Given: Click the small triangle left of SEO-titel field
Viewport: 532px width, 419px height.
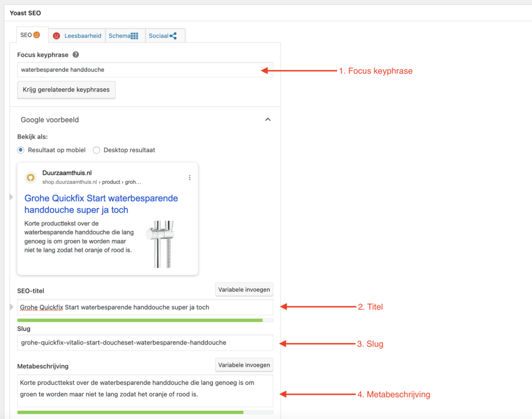Looking at the screenshot, I should click(11, 307).
